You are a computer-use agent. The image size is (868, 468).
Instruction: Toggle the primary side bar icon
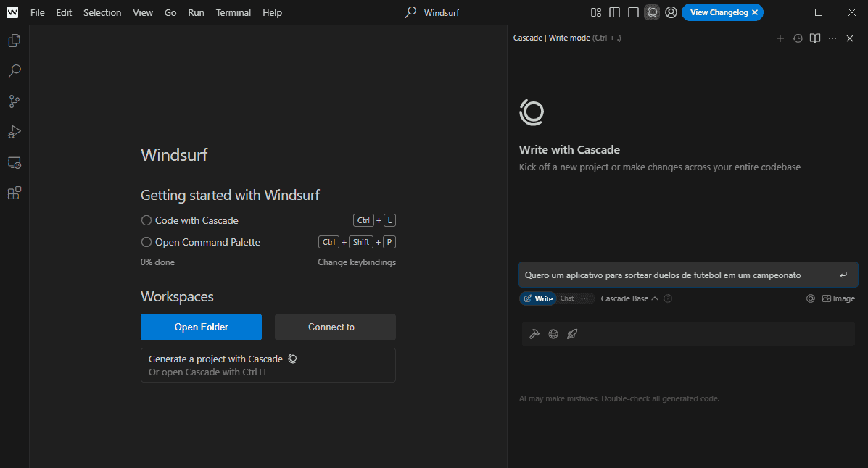click(614, 12)
